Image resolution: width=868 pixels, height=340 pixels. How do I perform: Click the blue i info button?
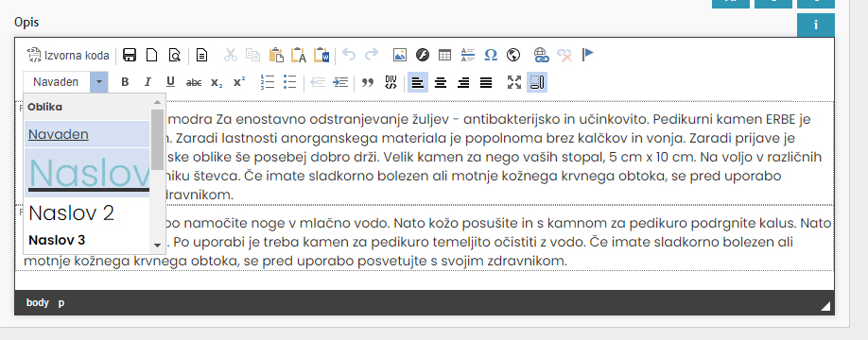pos(816,25)
